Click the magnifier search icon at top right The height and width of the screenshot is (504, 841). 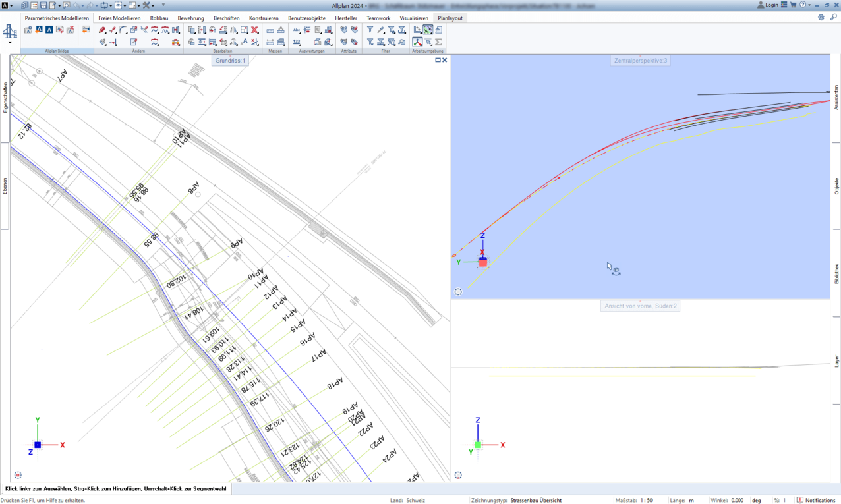pos(834,18)
